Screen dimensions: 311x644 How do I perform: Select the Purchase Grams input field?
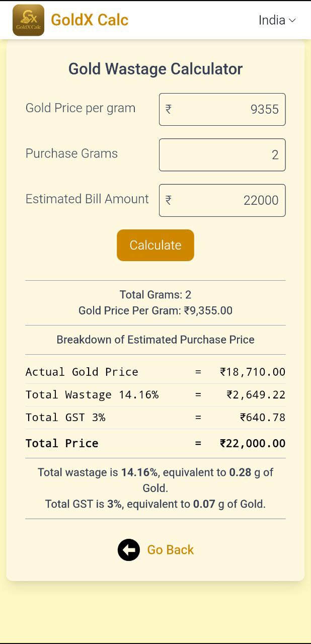tap(222, 155)
